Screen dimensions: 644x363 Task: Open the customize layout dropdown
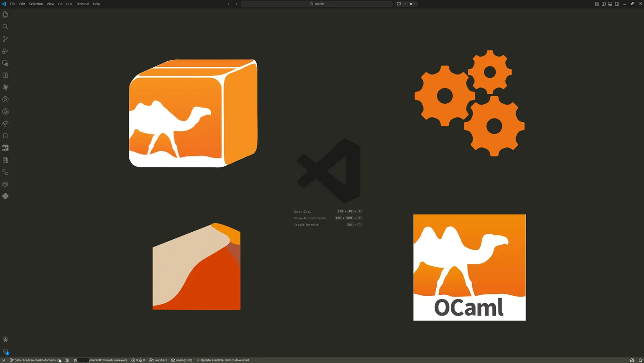click(x=597, y=4)
